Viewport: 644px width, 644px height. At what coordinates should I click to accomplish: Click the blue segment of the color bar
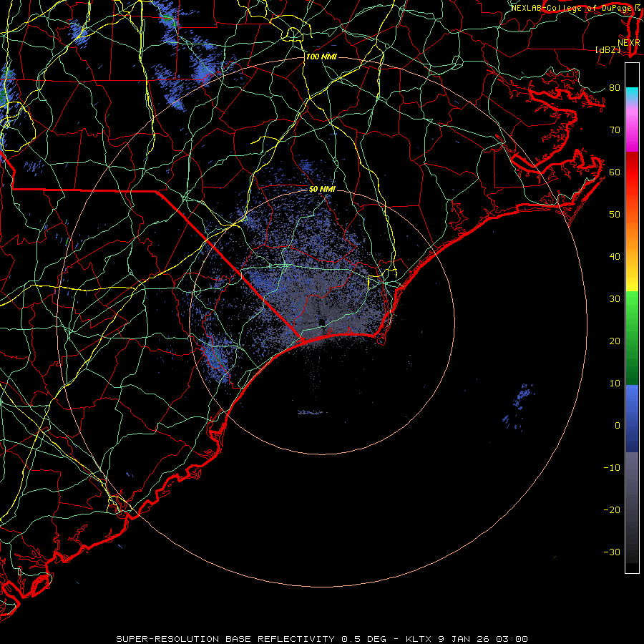pyautogui.click(x=632, y=419)
